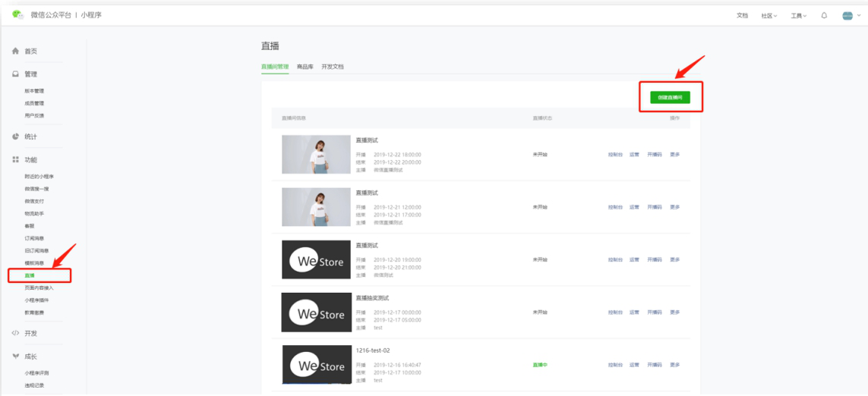Click 开播码 for the 直播抽奖测试 room
Viewport: 868px width, 396px height.
coord(654,312)
